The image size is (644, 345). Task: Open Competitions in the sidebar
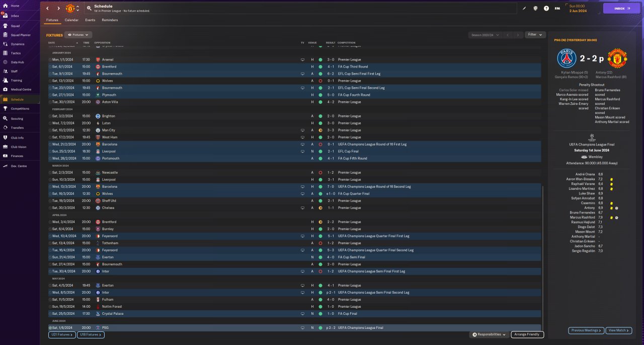pos(20,108)
